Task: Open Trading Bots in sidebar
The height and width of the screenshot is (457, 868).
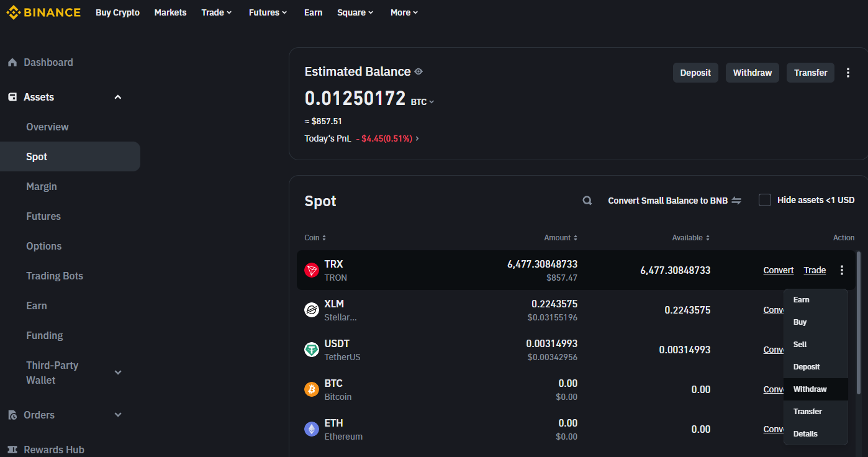Action: [55, 276]
